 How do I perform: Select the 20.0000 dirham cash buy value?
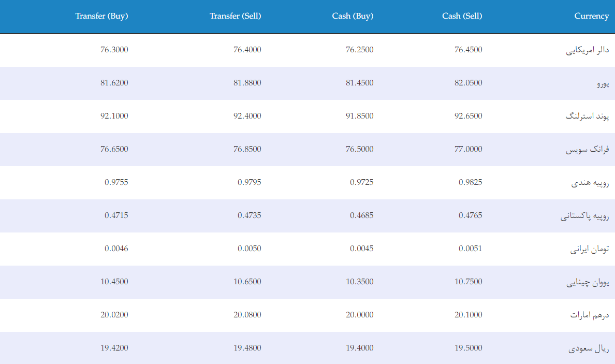click(360, 315)
